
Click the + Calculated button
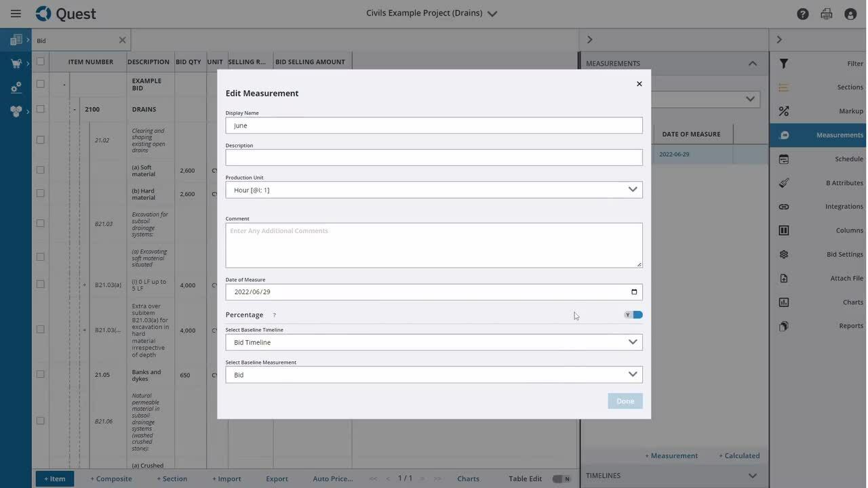coord(739,455)
